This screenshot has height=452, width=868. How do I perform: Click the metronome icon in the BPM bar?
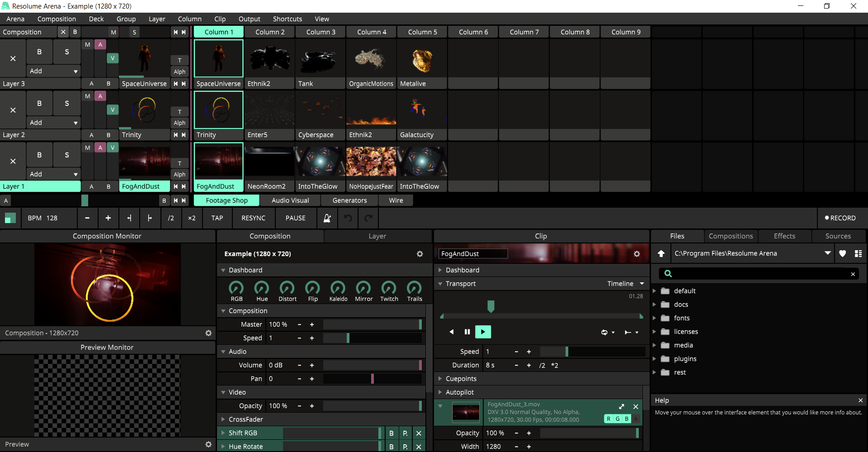(x=327, y=218)
